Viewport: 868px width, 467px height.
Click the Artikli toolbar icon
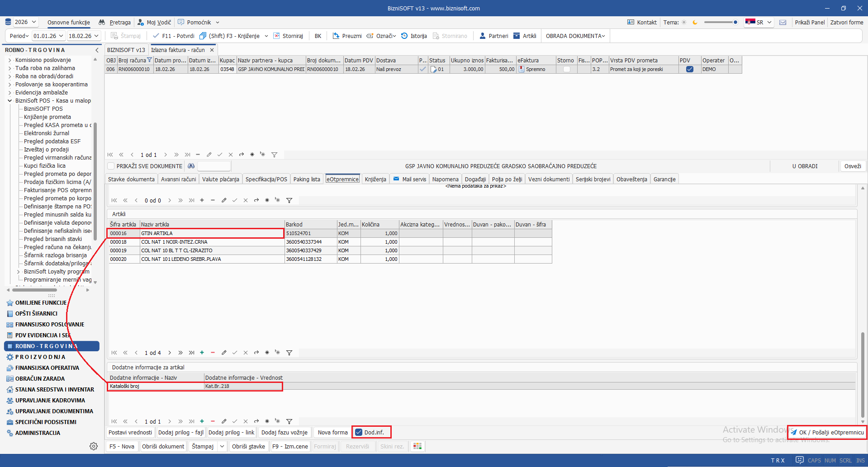click(x=517, y=36)
